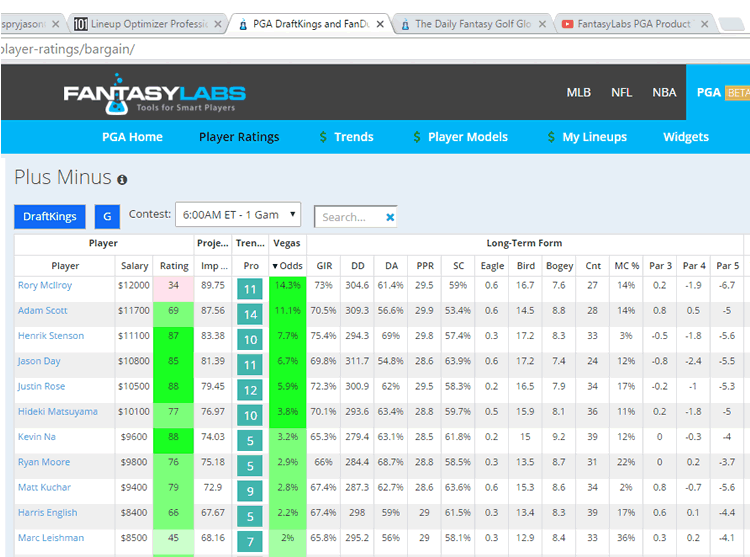Click the Plus Minus info icon
Viewport: 750px width, 557px height.
(x=122, y=180)
